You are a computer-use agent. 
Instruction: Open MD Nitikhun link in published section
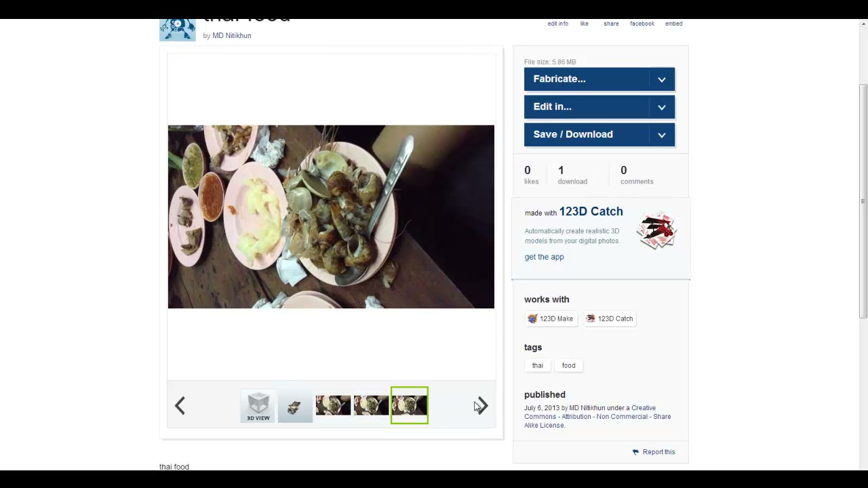click(587, 408)
